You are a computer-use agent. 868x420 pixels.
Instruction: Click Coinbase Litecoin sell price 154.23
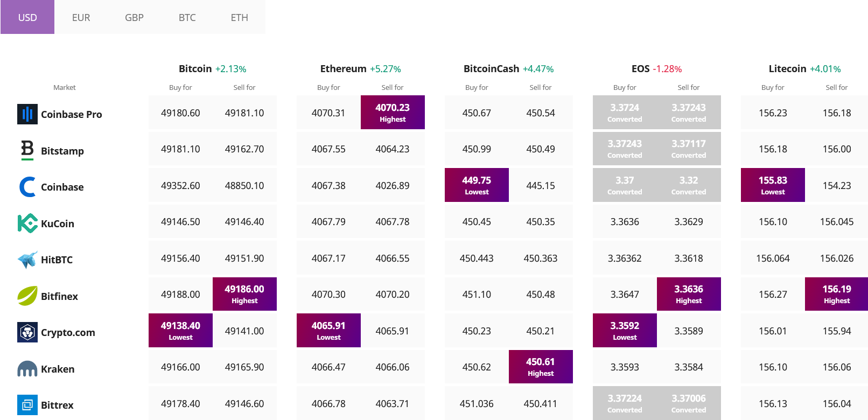coord(837,185)
